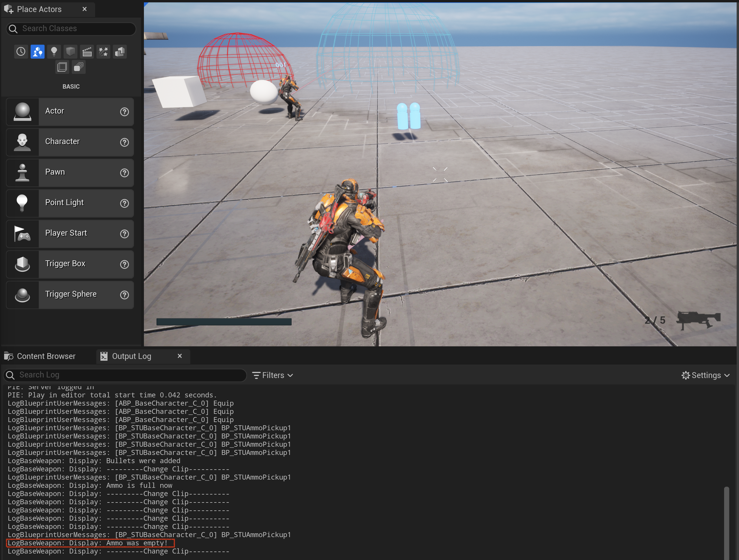The image size is (739, 560).
Task: Select the Actor entry label
Action: coord(54,111)
